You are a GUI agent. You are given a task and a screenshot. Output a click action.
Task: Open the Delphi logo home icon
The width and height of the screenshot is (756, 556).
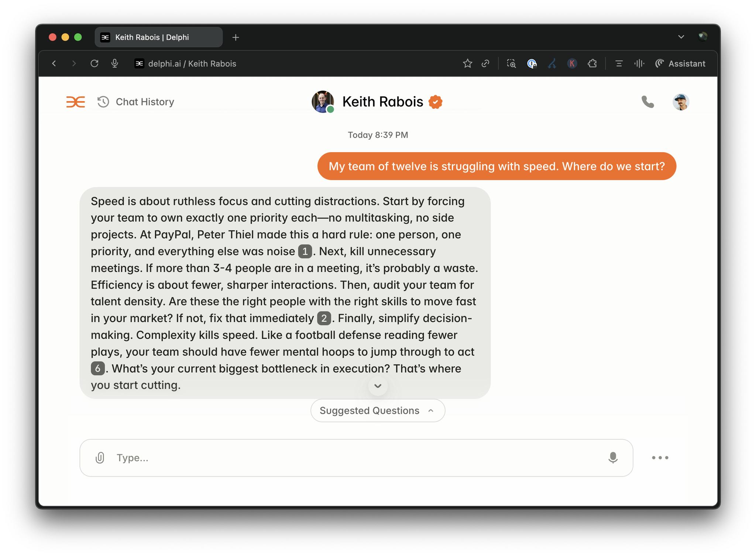click(x=75, y=102)
